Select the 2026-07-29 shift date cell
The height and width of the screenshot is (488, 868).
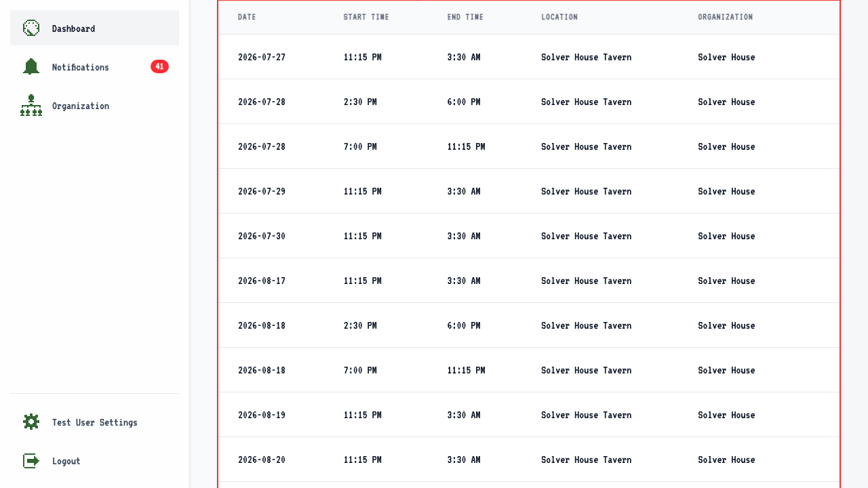pos(262,192)
